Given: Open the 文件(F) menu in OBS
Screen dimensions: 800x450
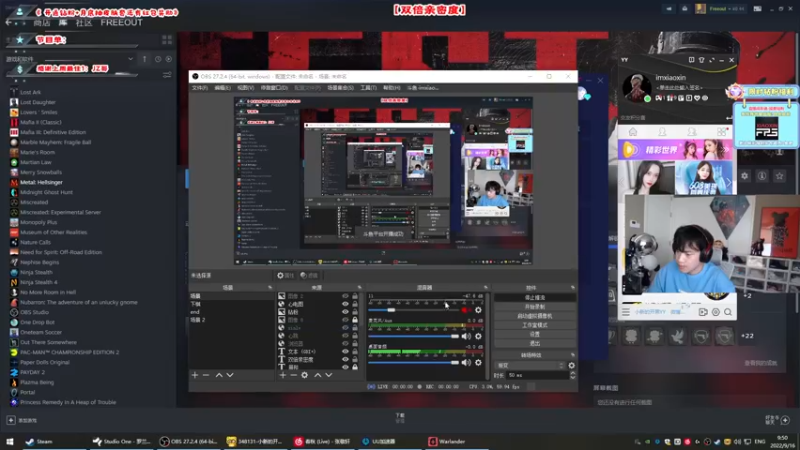Looking at the screenshot, I should tap(199, 88).
